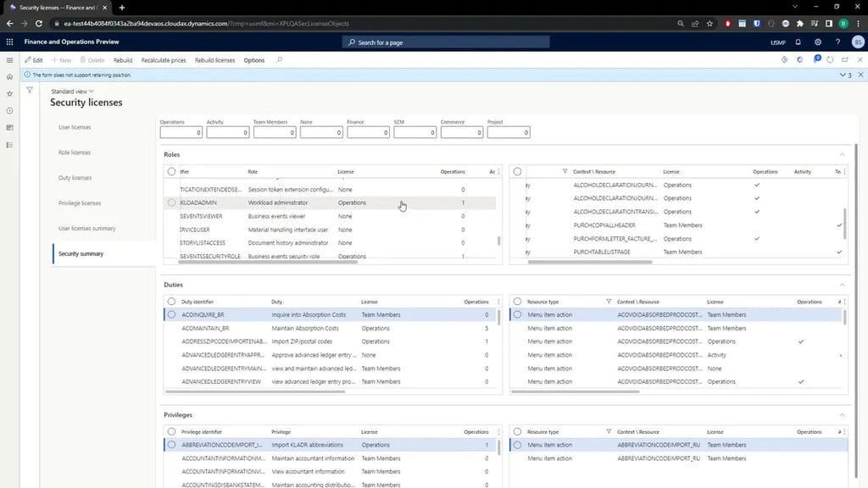The height and width of the screenshot is (488, 868).
Task: Open the notifications bell
Action: 798,42
